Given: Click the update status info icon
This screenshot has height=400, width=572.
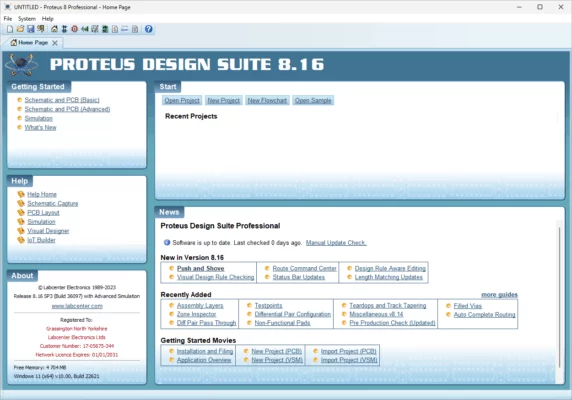Looking at the screenshot, I should (167, 242).
